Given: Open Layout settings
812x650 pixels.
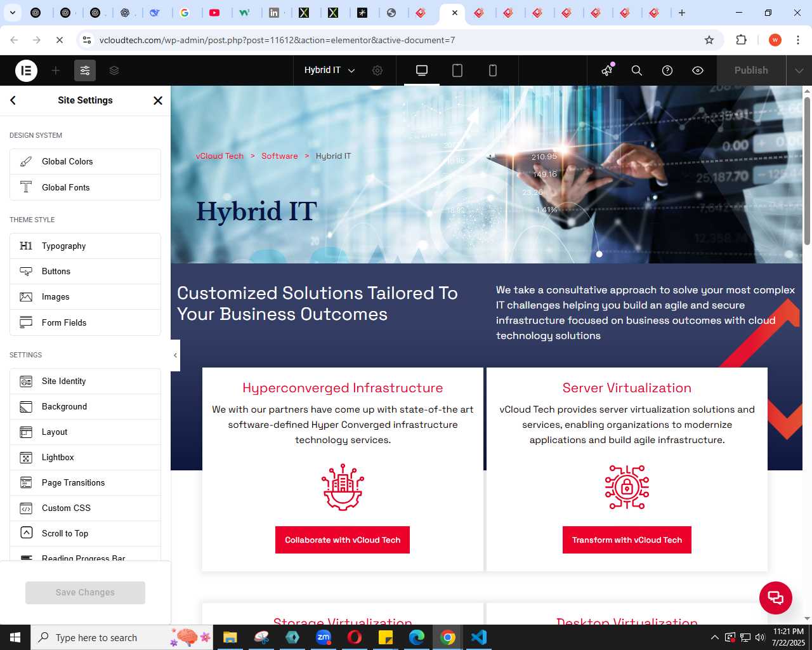Looking at the screenshot, I should coord(85,432).
